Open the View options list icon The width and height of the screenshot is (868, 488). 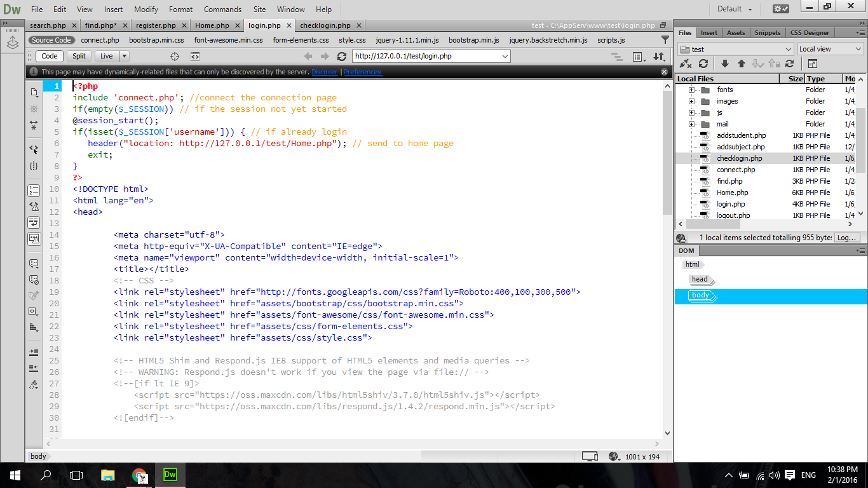[x=639, y=56]
